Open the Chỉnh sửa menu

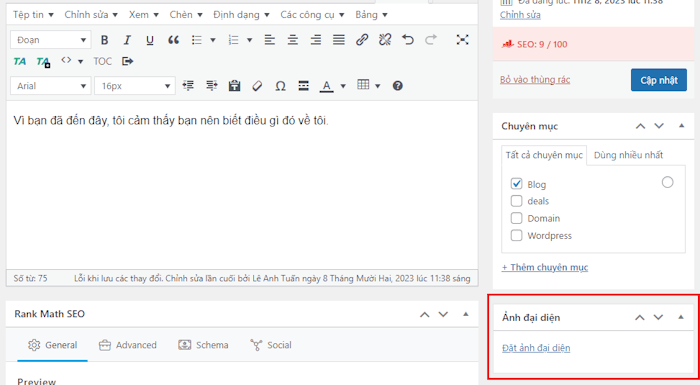click(x=91, y=15)
